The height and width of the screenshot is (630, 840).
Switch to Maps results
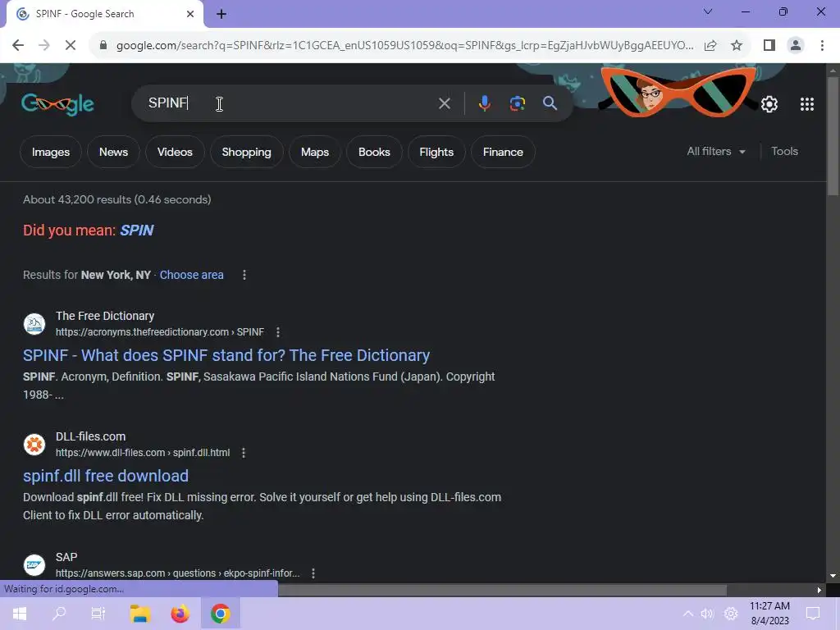coord(315,152)
